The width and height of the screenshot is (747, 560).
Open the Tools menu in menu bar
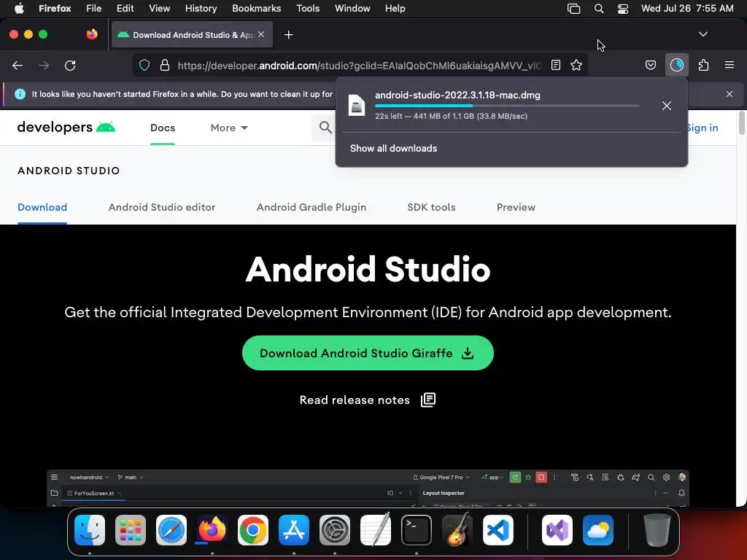pos(308,8)
